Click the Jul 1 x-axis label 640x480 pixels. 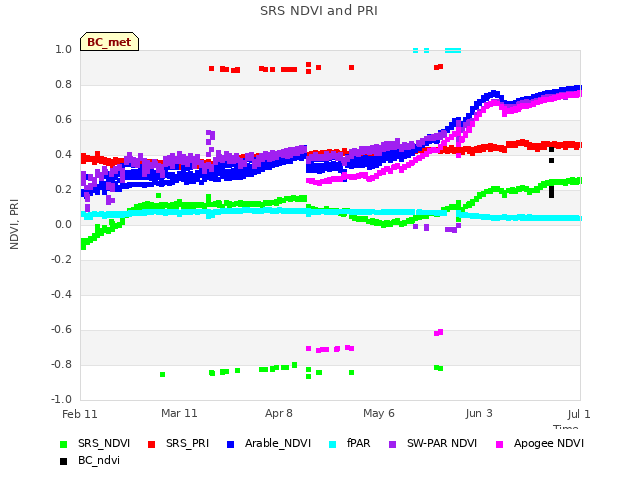(x=579, y=414)
